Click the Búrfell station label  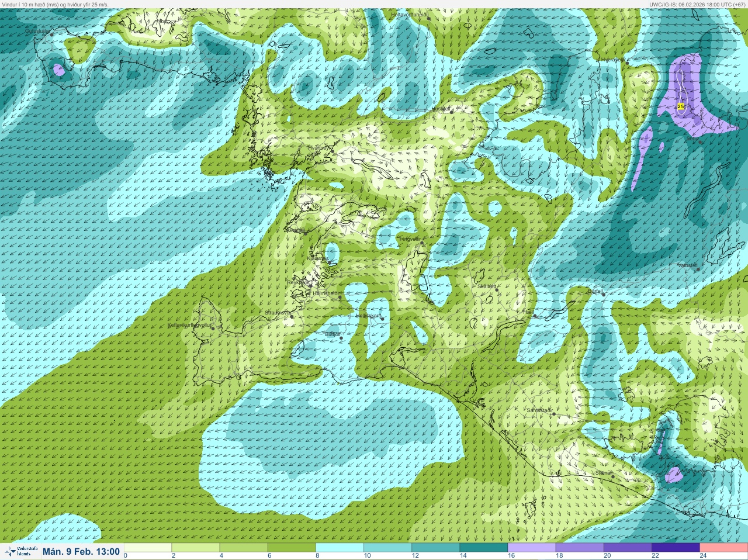coord(595,291)
